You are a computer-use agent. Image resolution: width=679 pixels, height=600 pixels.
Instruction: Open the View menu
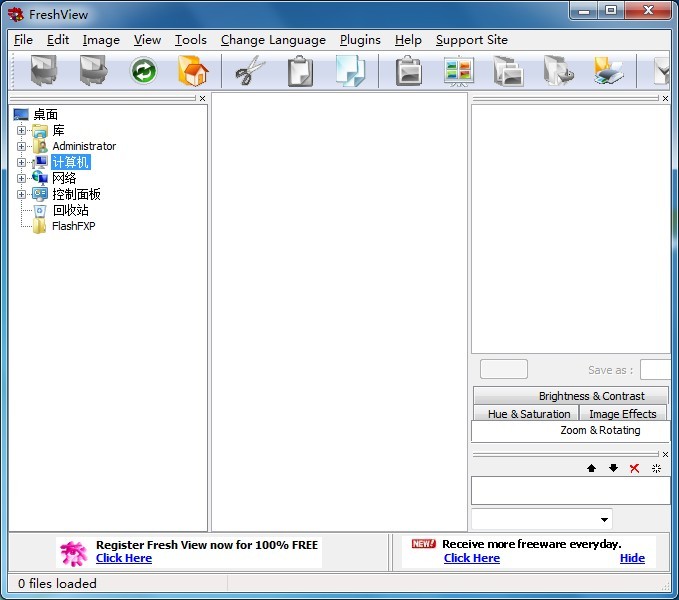pos(147,40)
